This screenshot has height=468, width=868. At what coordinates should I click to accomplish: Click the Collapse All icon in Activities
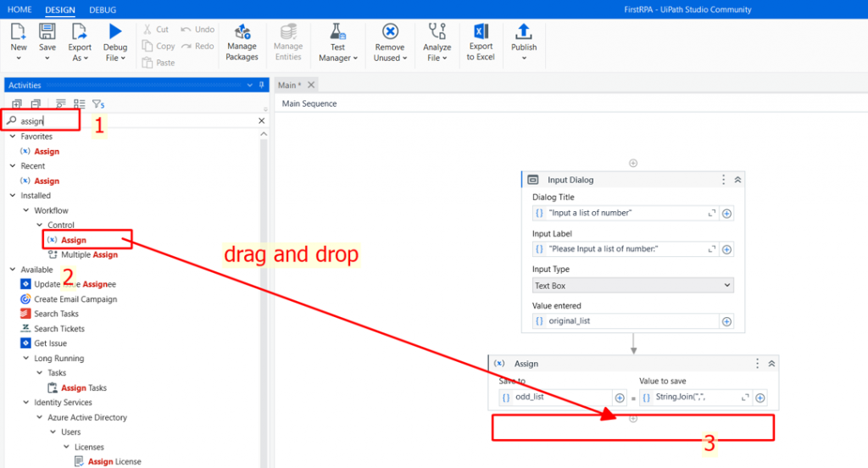click(36, 103)
